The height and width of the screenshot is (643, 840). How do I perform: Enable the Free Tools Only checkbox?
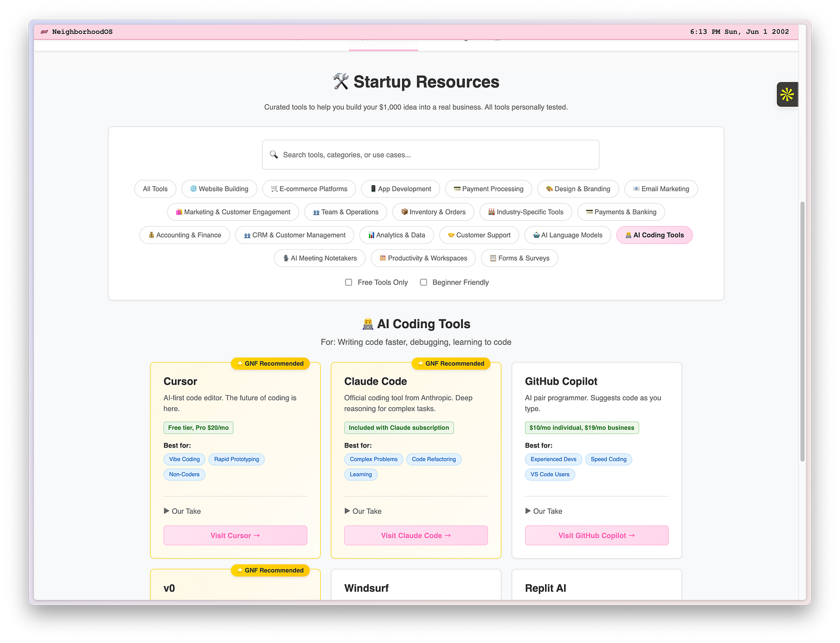pyautogui.click(x=348, y=282)
